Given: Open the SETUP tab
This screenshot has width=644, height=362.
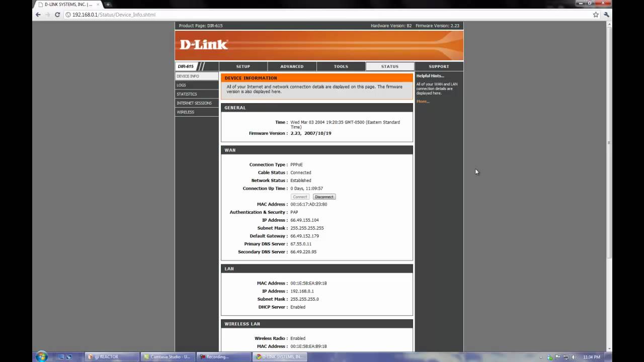Looking at the screenshot, I should click(x=243, y=66).
